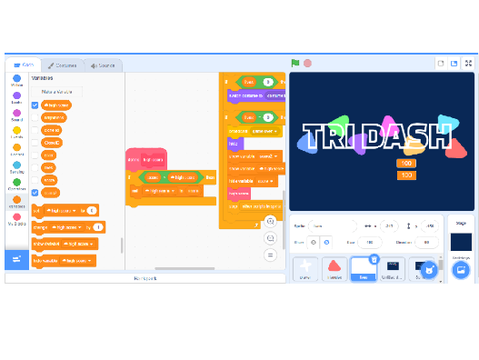Viewport: 479px width, 360px height.
Task: Switch to the Costumes tab
Action: pos(62,65)
